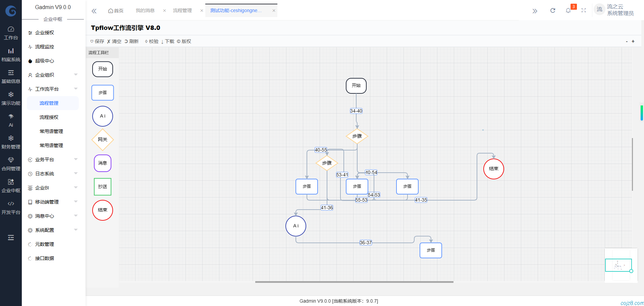This screenshot has height=306, width=644.
Task: Expand the 企业组织 menu
Action: (53, 75)
